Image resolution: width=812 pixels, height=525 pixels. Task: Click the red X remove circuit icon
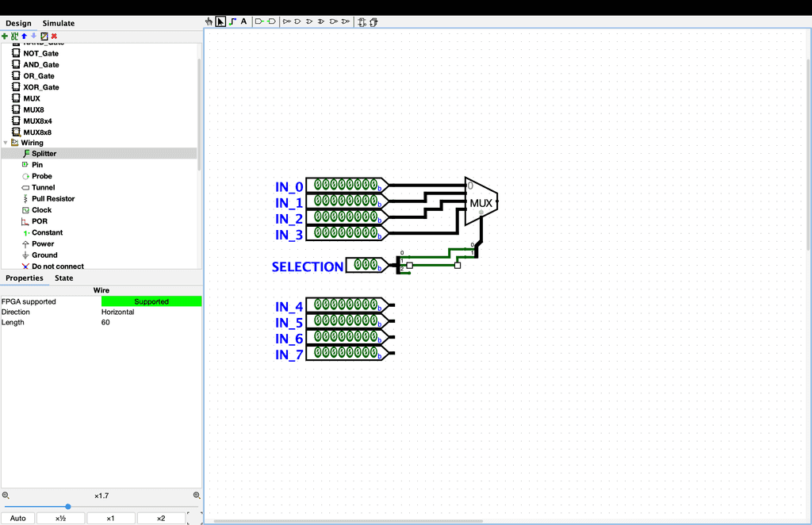pyautogui.click(x=54, y=36)
